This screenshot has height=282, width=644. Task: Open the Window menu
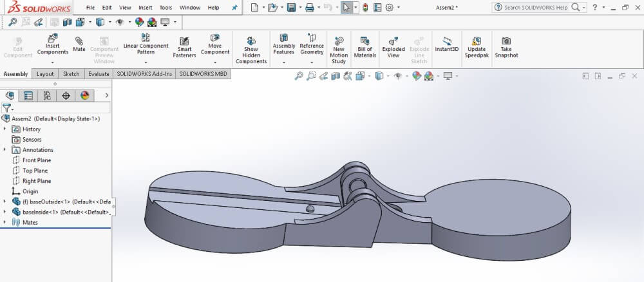click(x=190, y=7)
